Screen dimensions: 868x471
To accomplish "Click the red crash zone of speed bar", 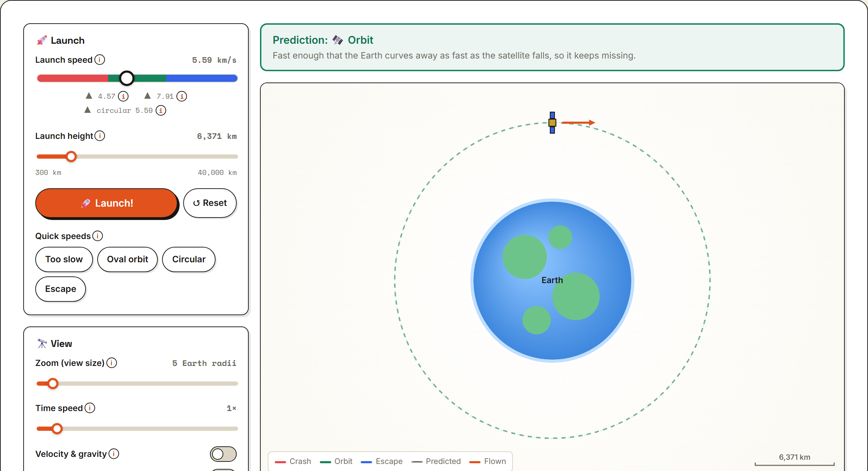I will 73,78.
